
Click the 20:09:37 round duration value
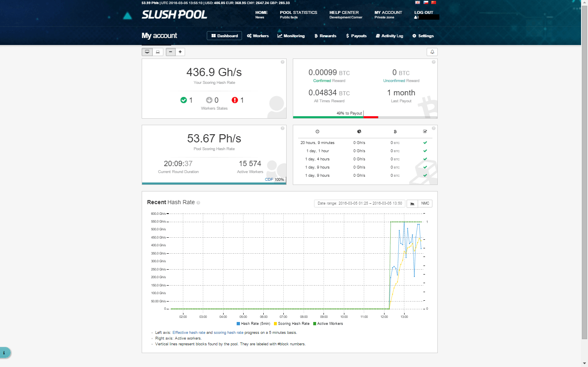pyautogui.click(x=178, y=164)
